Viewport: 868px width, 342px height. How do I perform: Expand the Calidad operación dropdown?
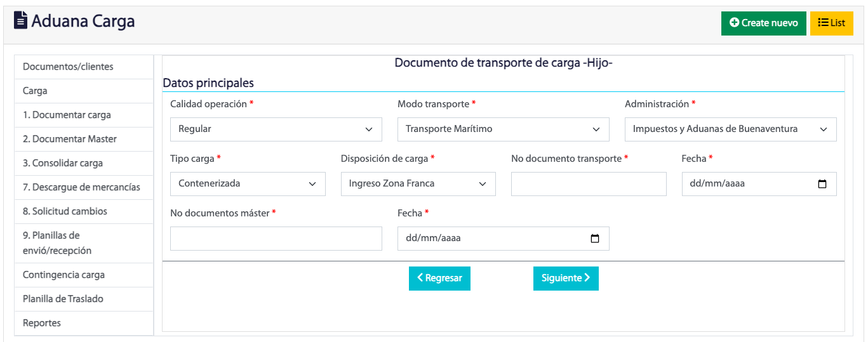pyautogui.click(x=276, y=129)
